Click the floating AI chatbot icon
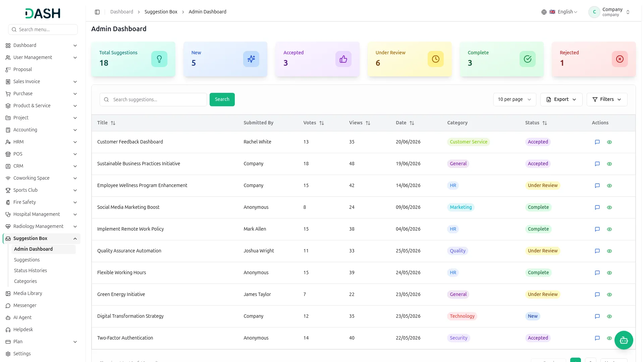Viewport: 644px width, 362px height. [x=624, y=340]
